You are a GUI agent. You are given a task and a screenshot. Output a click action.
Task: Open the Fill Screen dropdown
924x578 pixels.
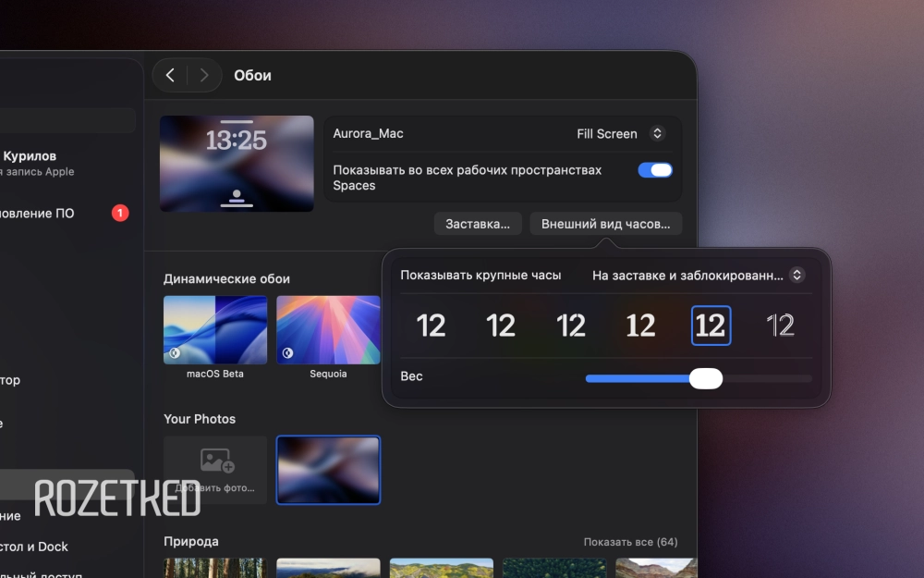pyautogui.click(x=619, y=134)
